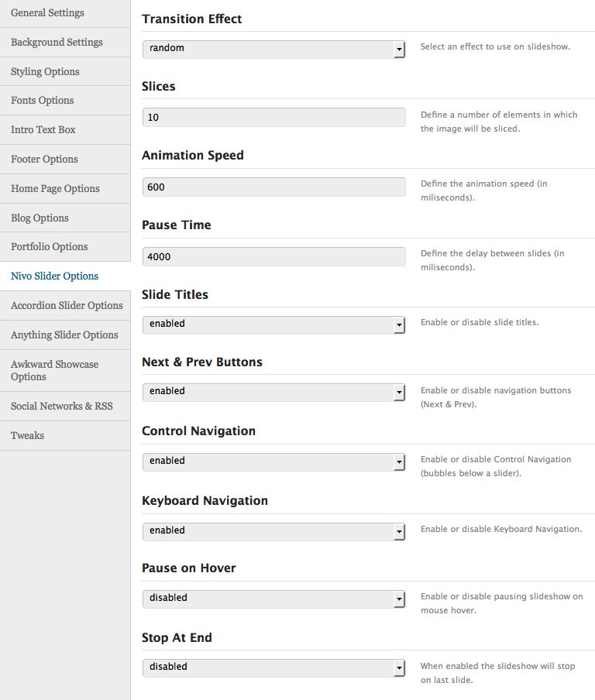595x700 pixels.
Task: Open the Next & Prev Buttons dropdown
Action: [x=273, y=392]
